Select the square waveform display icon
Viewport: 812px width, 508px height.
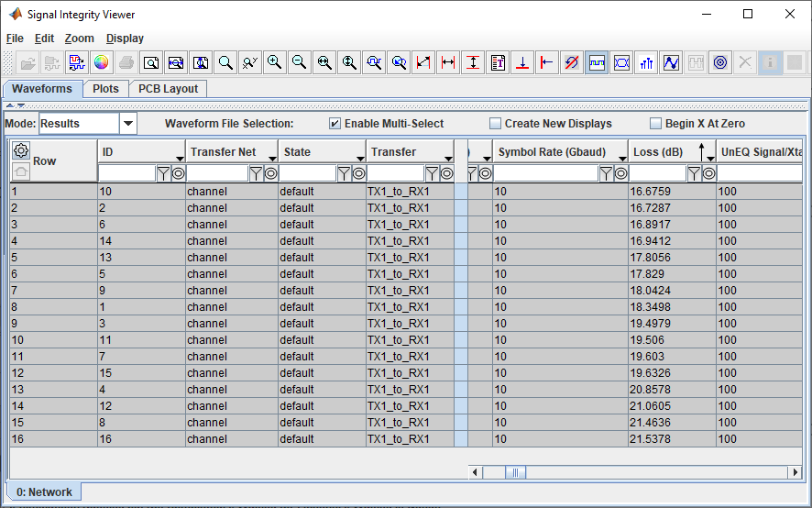point(597,62)
